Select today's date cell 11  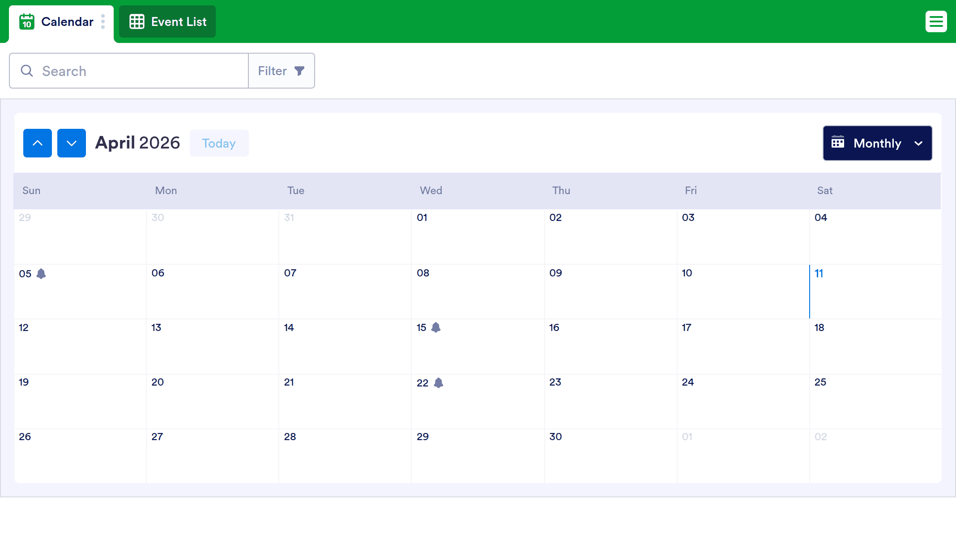(875, 291)
